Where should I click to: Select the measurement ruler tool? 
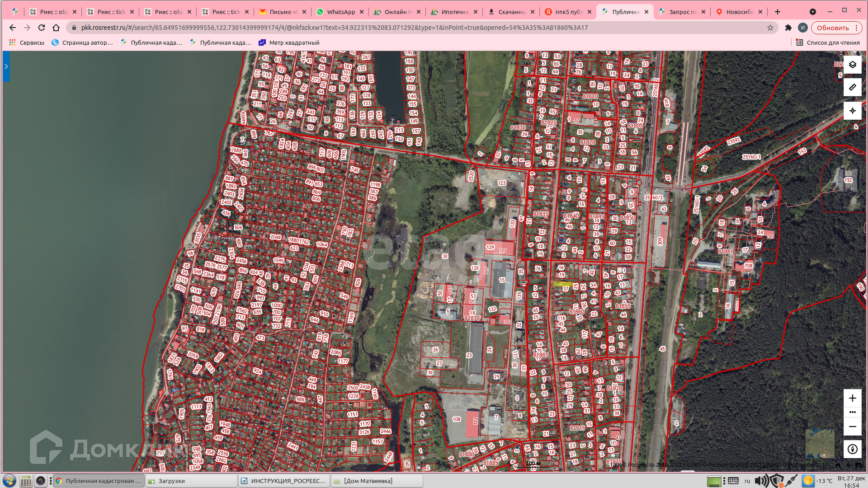pyautogui.click(x=852, y=87)
